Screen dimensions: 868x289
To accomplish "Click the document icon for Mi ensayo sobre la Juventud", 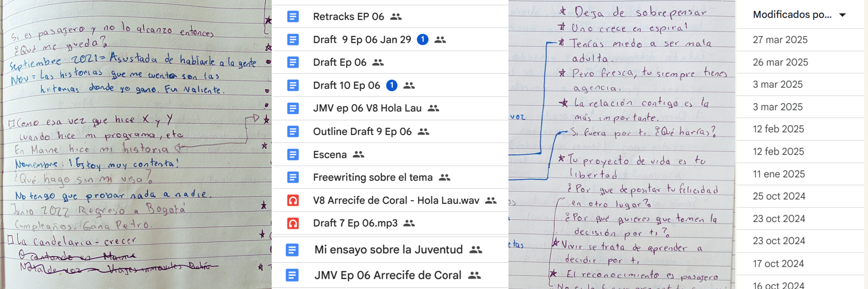I will (292, 250).
